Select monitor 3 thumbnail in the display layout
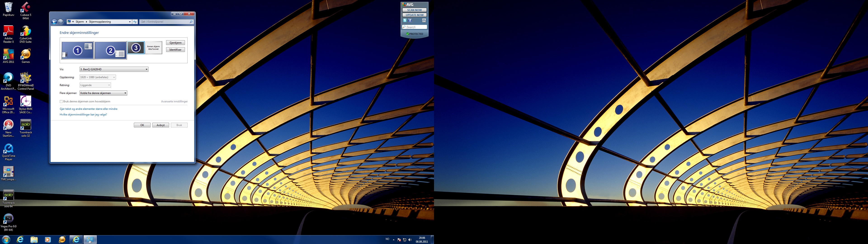This screenshot has width=868, height=244. [136, 48]
